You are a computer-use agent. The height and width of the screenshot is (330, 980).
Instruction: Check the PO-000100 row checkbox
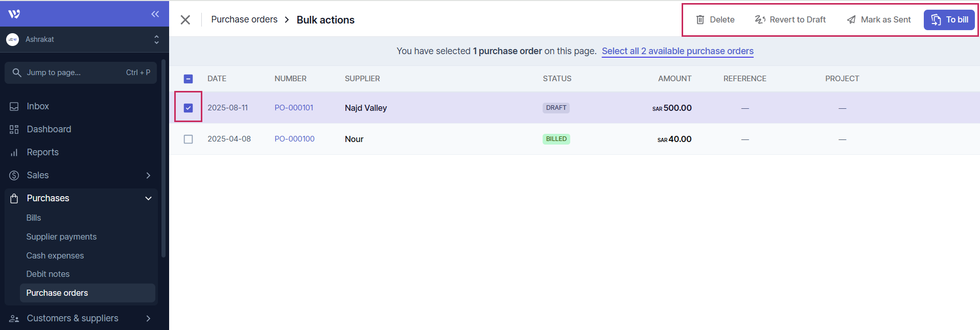[189, 139]
